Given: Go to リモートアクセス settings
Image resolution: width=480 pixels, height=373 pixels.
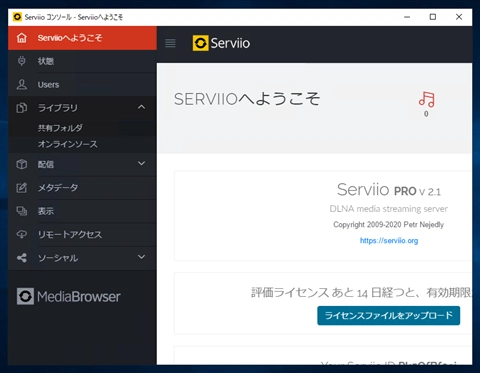Looking at the screenshot, I should (x=82, y=234).
